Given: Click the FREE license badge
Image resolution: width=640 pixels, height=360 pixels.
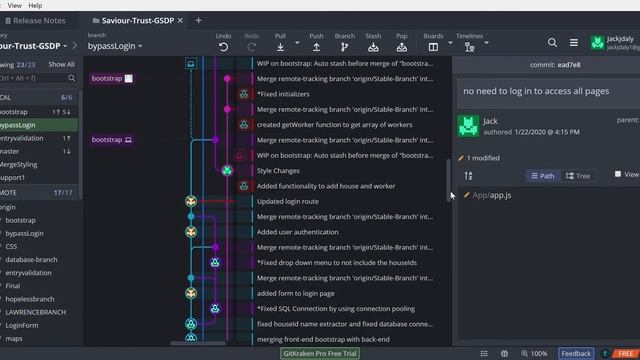Looking at the screenshot, I should (625, 353).
